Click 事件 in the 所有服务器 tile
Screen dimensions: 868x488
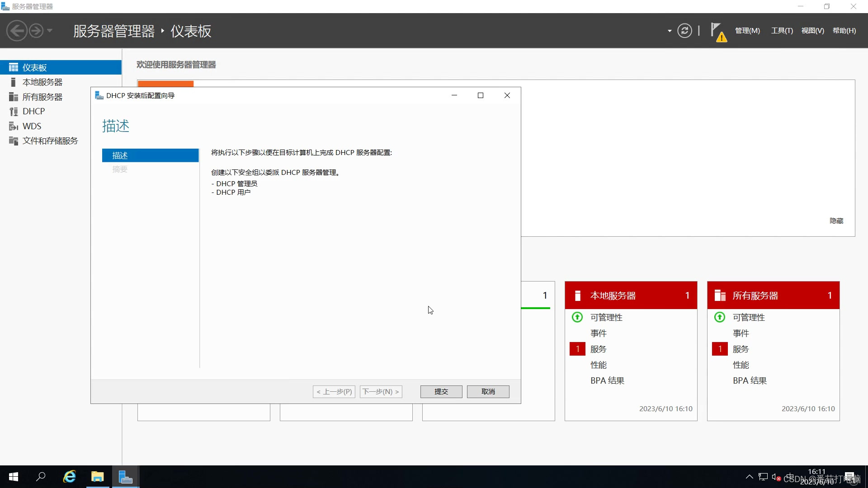741,333
